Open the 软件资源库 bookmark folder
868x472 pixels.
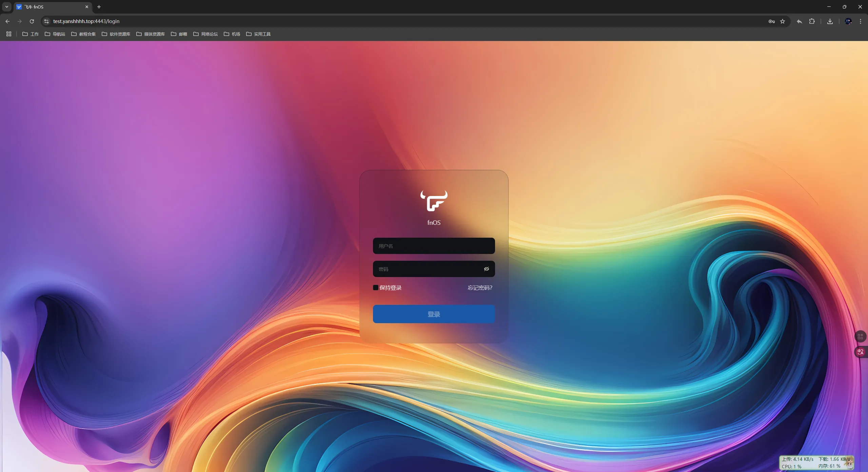(116, 34)
